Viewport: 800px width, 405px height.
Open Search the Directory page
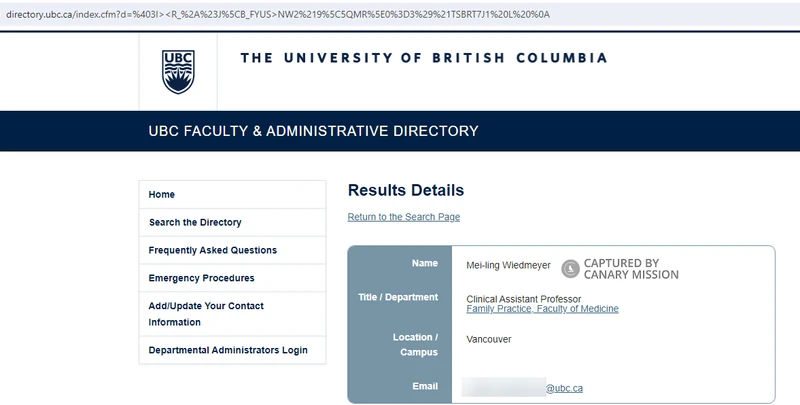[232, 222]
